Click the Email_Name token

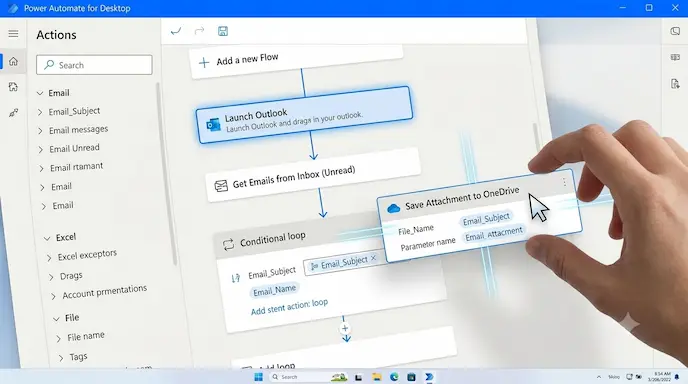274,291
